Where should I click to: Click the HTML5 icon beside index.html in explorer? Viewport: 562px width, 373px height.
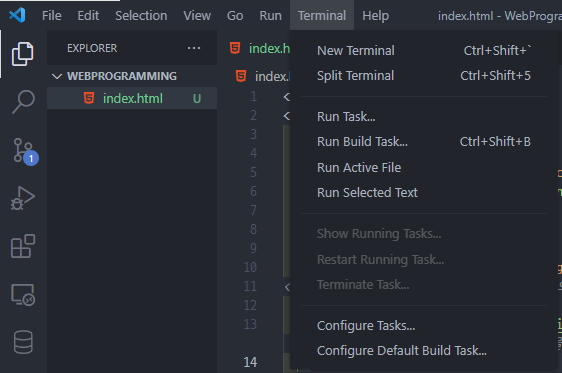(x=89, y=98)
